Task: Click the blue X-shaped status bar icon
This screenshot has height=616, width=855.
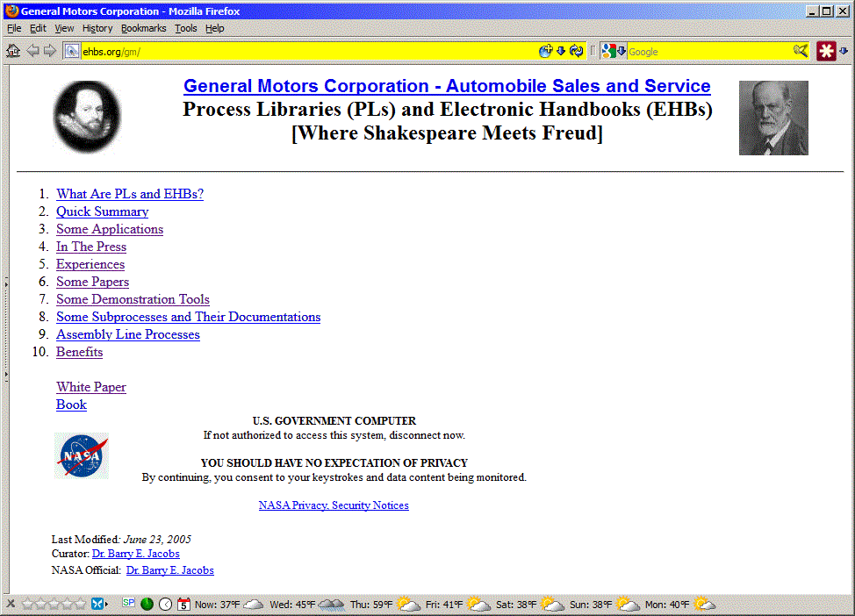Action: (x=97, y=604)
